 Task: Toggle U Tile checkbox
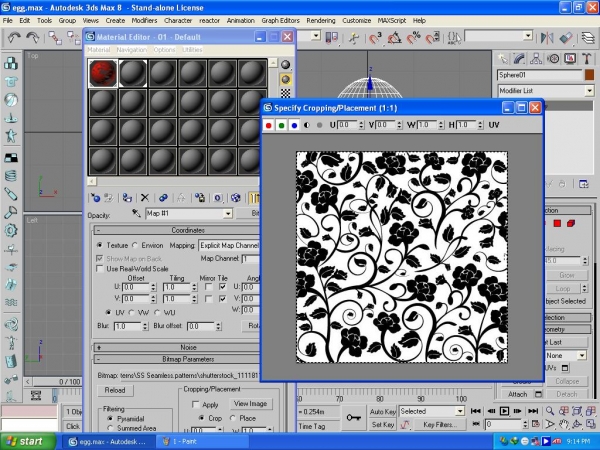222,287
